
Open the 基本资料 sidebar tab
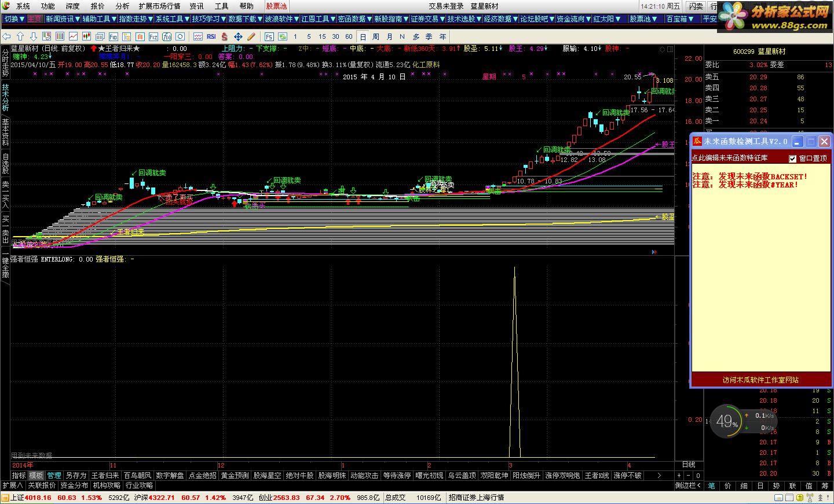[x=5, y=133]
